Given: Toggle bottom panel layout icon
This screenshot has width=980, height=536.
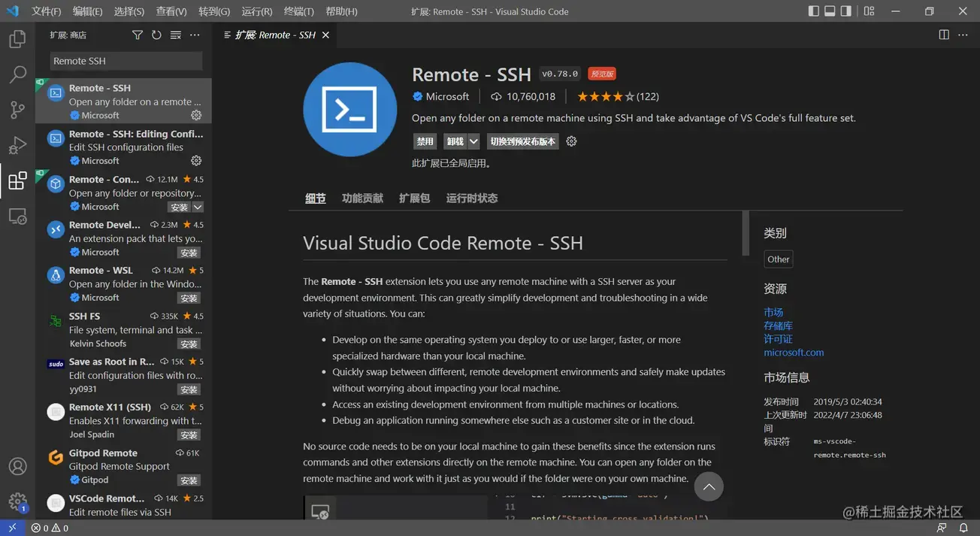Looking at the screenshot, I should point(830,11).
